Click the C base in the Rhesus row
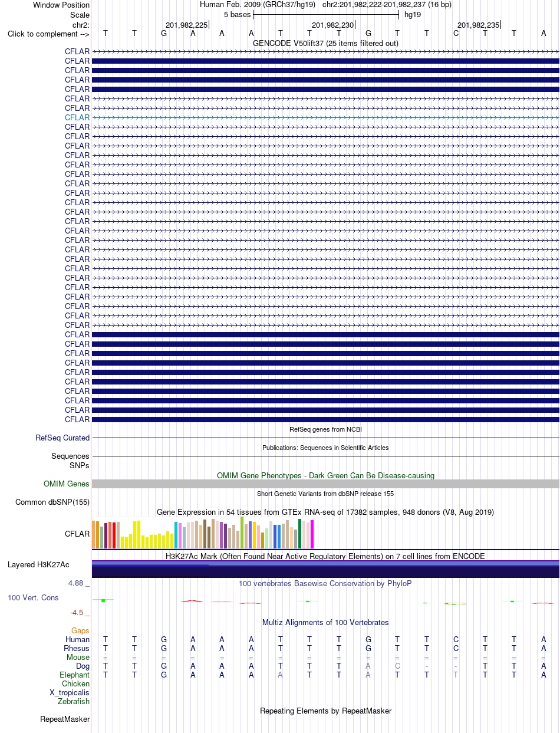 point(456,649)
